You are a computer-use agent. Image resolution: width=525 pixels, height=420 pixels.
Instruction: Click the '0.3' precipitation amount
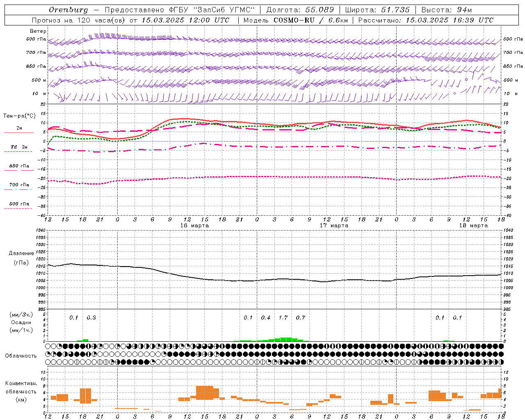tap(91, 317)
